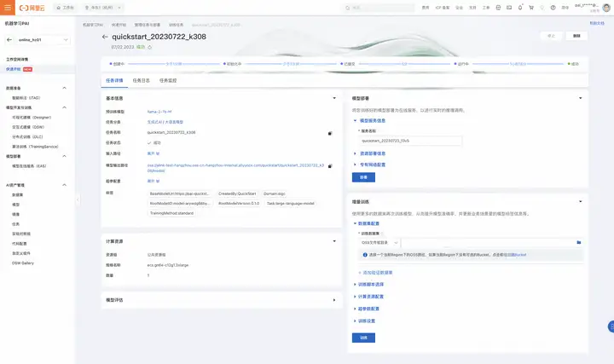Viewport: 614px width, 364px height.
Task: Click the blue floating assistant button at right edge
Action: tap(611, 326)
